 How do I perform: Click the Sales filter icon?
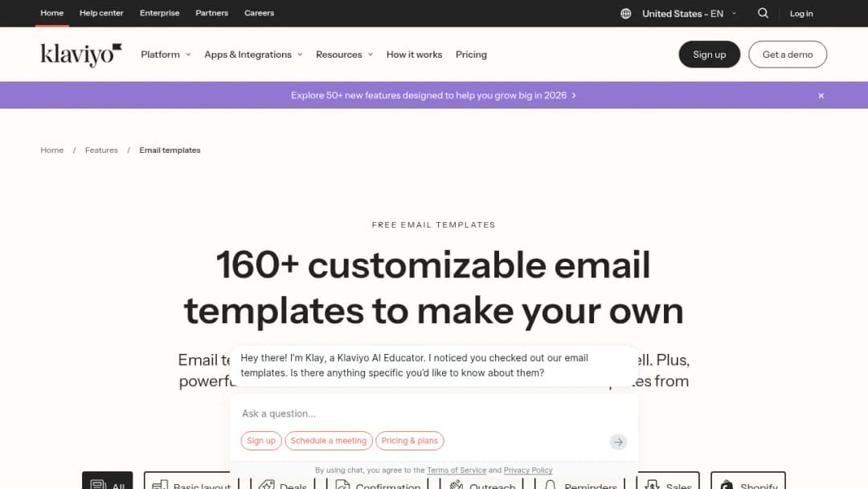click(652, 485)
